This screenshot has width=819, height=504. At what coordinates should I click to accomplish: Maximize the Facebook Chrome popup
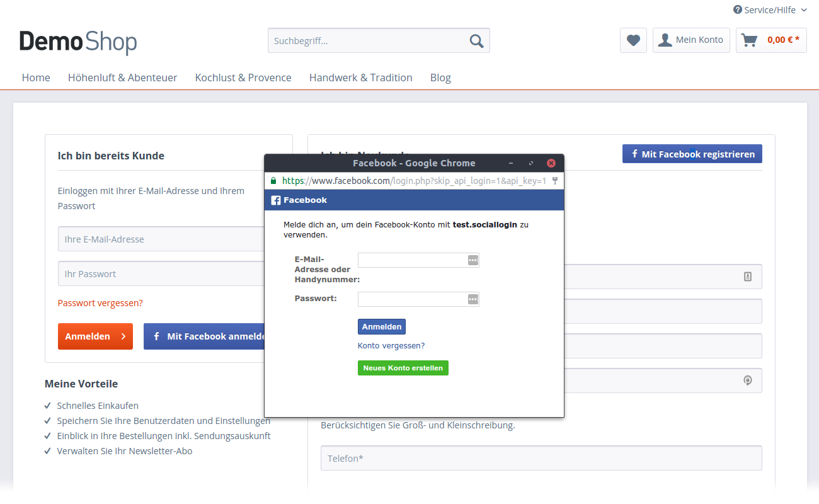click(x=531, y=163)
